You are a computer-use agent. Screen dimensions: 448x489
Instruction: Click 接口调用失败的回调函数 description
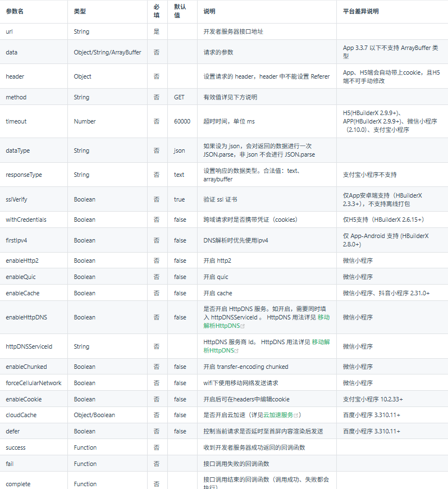tap(236, 464)
